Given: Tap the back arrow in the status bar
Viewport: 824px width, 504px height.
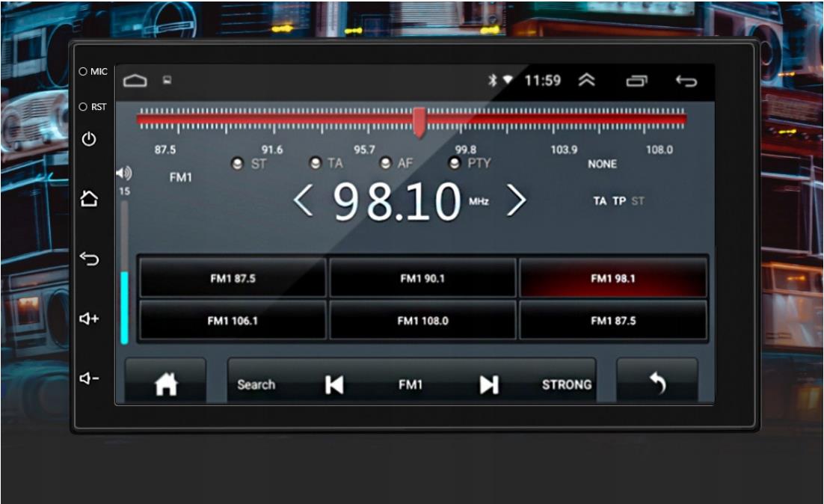Looking at the screenshot, I should [686, 81].
